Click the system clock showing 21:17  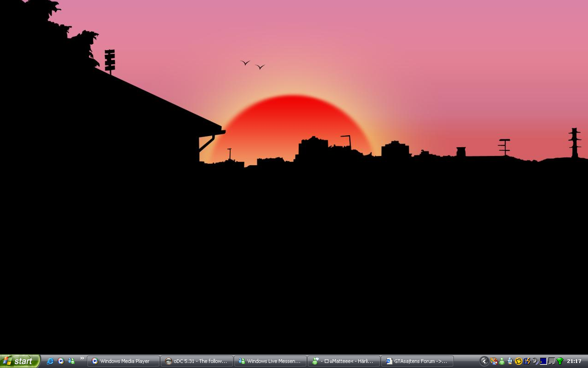click(574, 361)
